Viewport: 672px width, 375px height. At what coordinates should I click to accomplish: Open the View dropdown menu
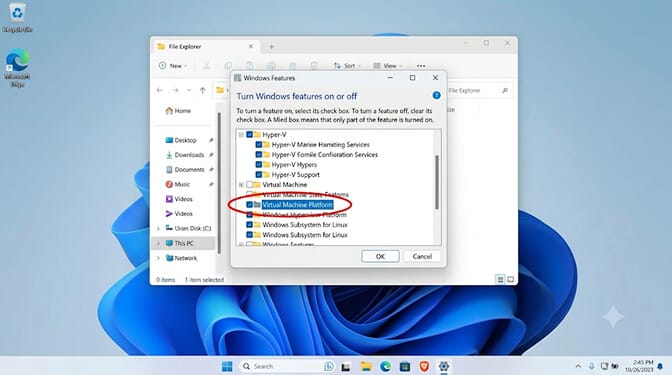pos(388,66)
